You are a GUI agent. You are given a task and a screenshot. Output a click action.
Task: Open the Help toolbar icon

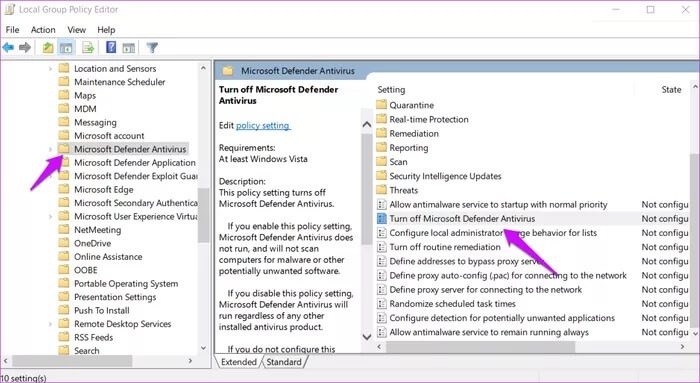point(111,47)
